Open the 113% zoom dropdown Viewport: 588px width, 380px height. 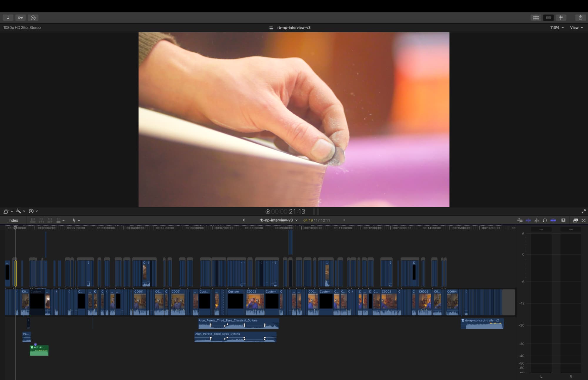pyautogui.click(x=557, y=28)
